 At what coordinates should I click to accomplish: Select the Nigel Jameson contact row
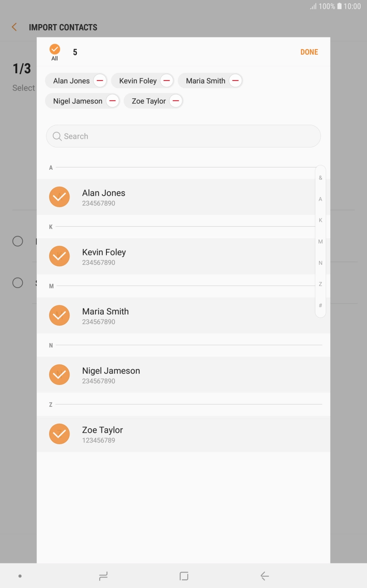(183, 375)
